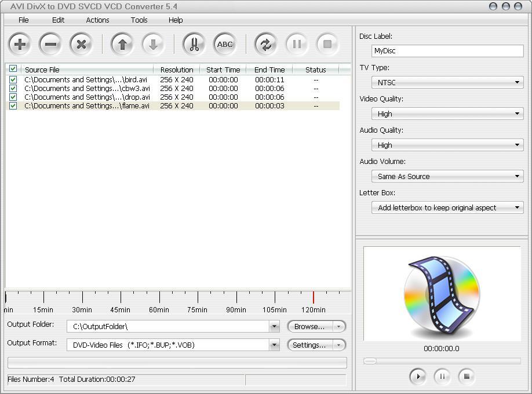Click the Start Time column header
This screenshot has width=532, height=394.
click(x=223, y=70)
